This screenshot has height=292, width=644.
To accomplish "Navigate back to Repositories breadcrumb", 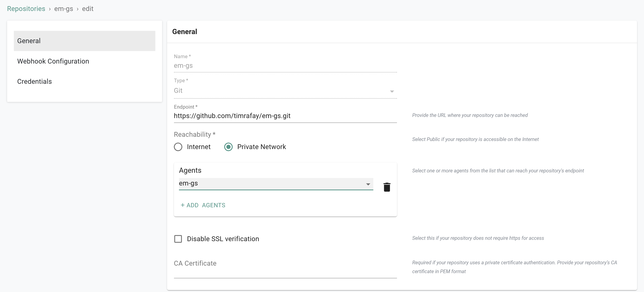I will (x=26, y=8).
